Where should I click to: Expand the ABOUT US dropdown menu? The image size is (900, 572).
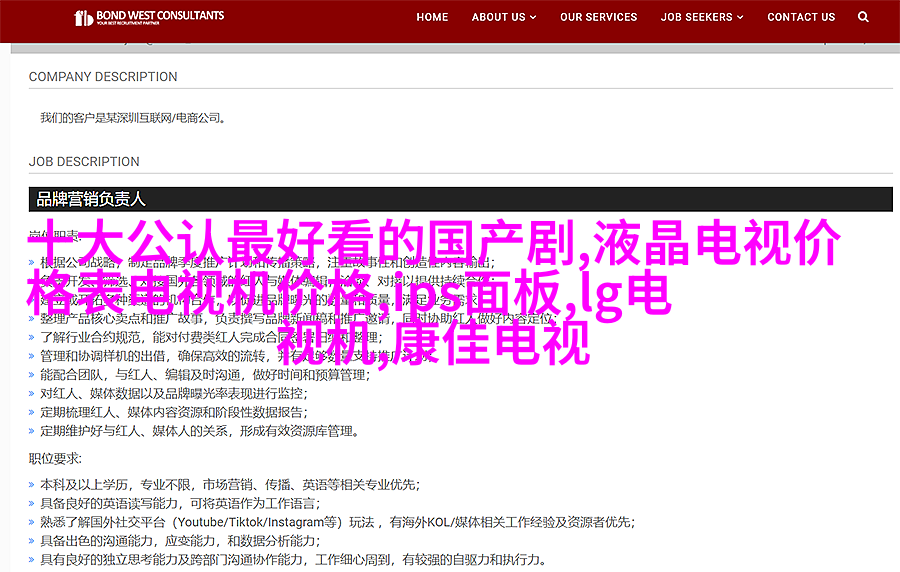[x=504, y=17]
